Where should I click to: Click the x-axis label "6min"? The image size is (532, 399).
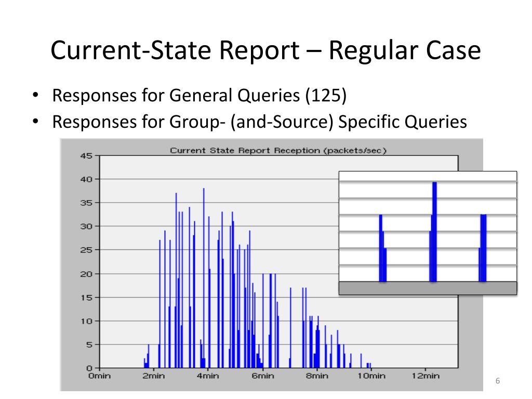click(x=262, y=376)
